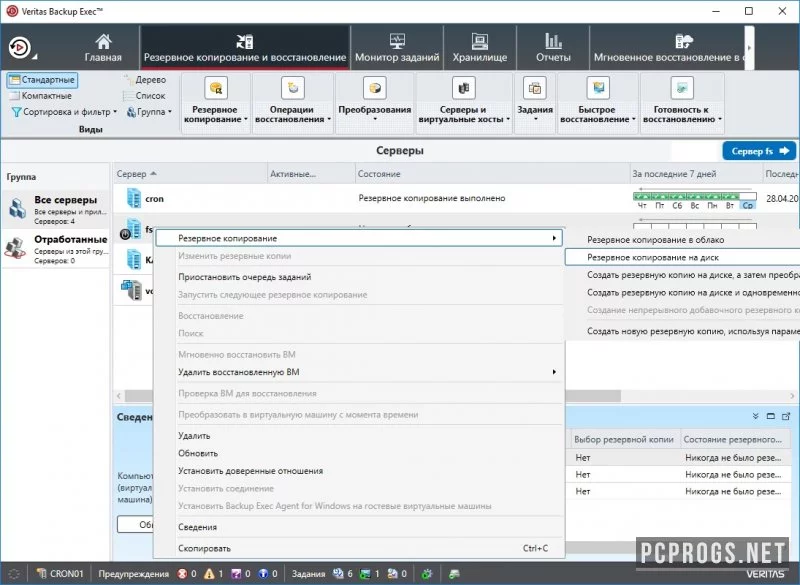Click the scheduled jobs icon showing 6

338,573
